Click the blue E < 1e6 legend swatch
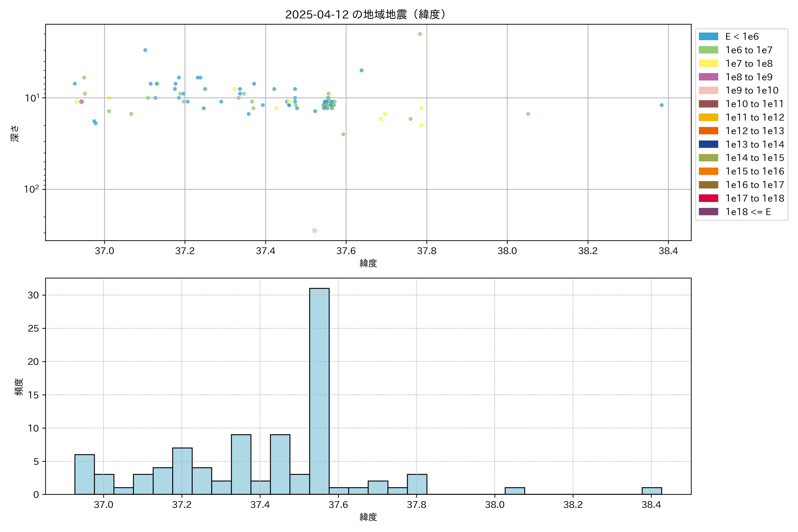This screenshot has width=798, height=532. point(708,37)
